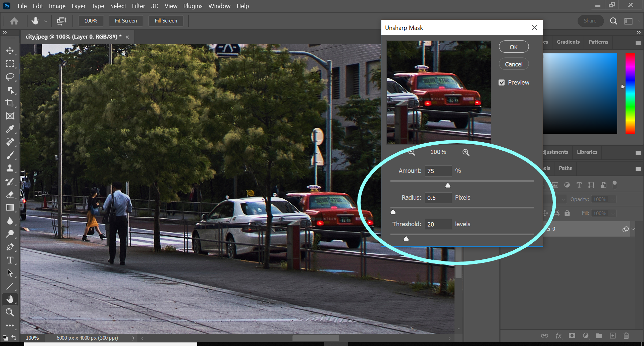Click the Threshold slider handle
644x346 pixels.
(406, 239)
